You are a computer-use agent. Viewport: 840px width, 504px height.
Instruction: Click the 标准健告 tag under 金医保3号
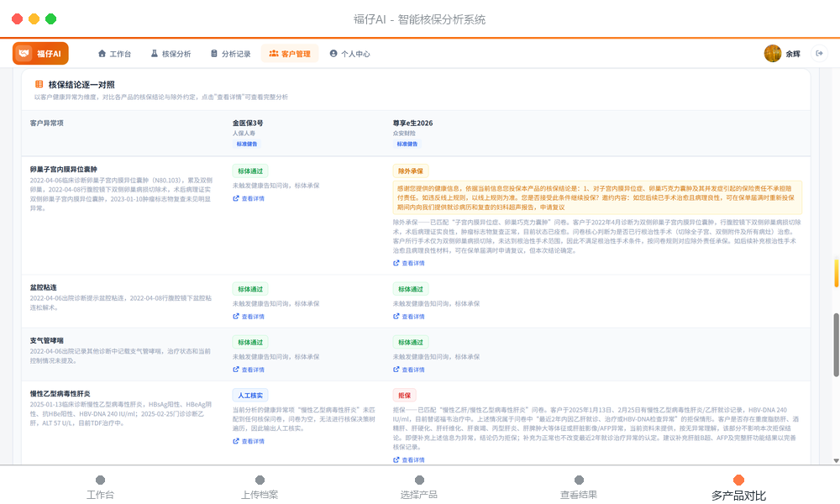tap(247, 144)
